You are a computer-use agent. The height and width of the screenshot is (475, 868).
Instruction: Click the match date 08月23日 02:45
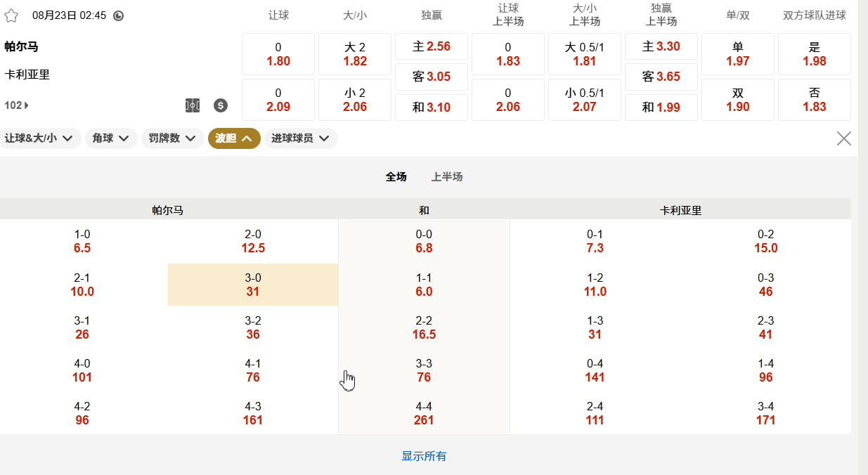tap(70, 15)
